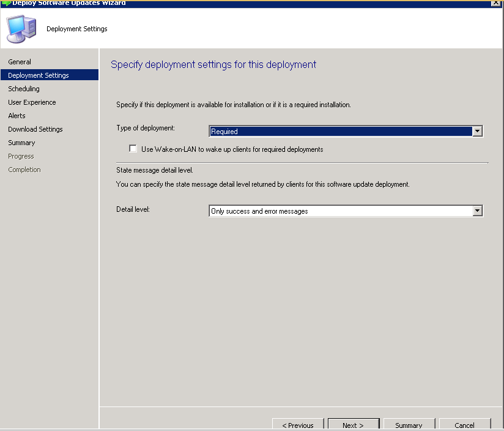Select Deployment Settings in the sidebar

point(50,75)
